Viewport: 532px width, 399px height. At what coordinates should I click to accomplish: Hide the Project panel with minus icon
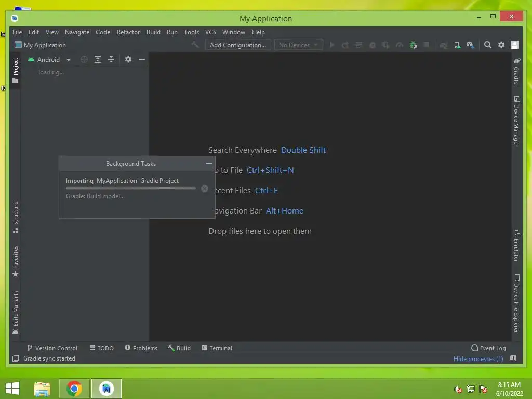pyautogui.click(x=142, y=59)
